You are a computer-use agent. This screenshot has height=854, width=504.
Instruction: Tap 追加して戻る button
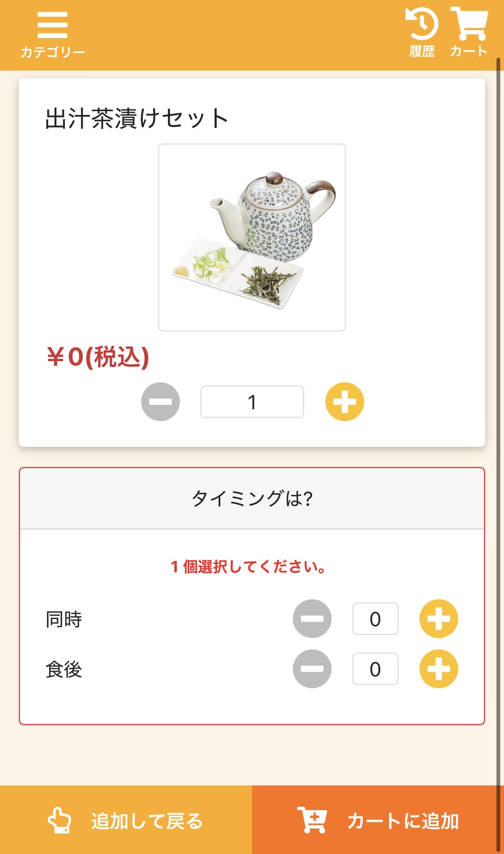126,820
